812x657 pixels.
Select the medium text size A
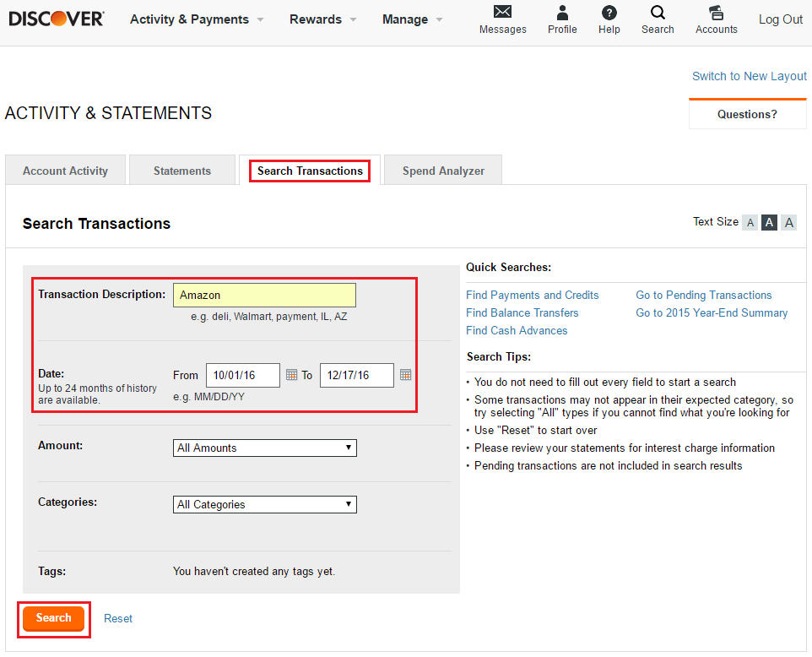pyautogui.click(x=769, y=223)
